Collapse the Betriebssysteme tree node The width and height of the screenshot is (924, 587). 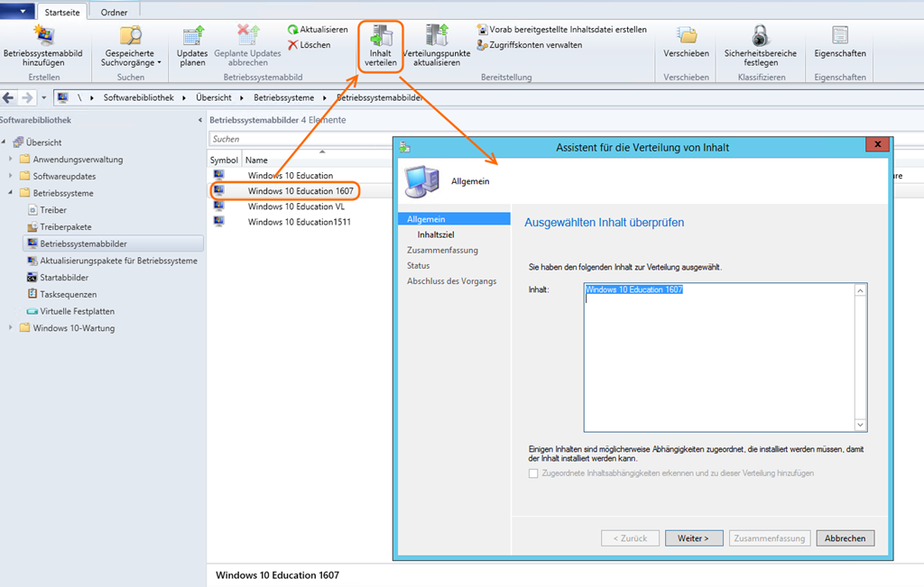point(12,193)
